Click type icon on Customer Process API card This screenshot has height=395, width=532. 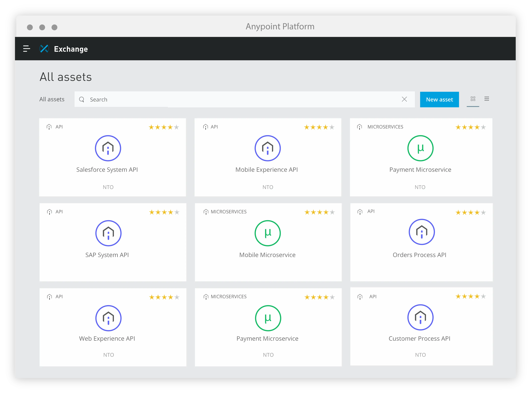click(360, 297)
